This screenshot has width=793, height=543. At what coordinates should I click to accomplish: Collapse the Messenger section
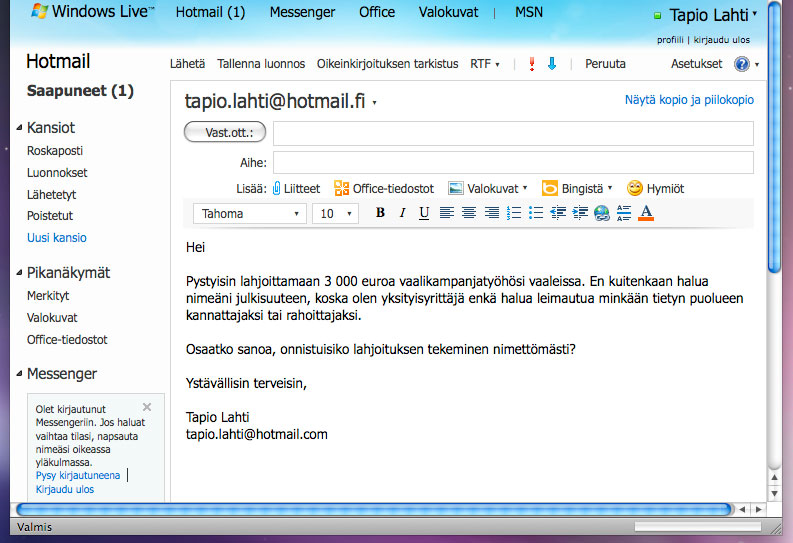[19, 374]
